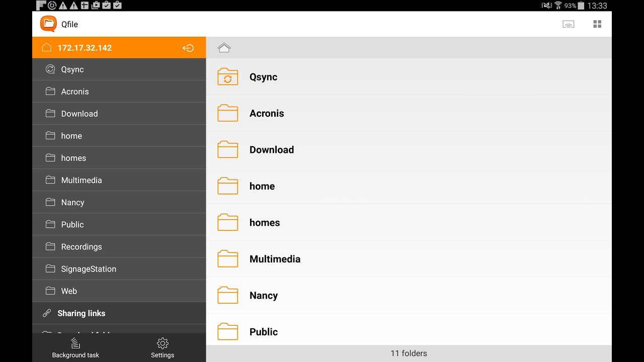Select Web in the sidebar
Screen dimensions: 644x362
tap(119, 291)
